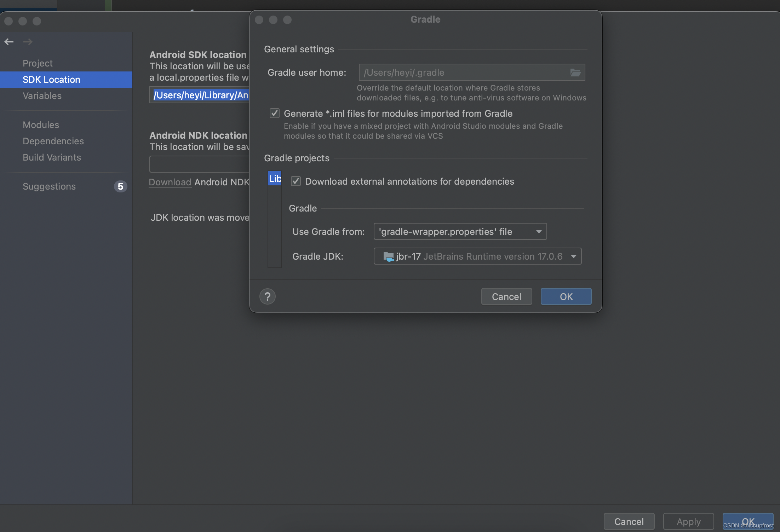The width and height of the screenshot is (780, 532).
Task: Toggle Download external annotations checkbox
Action: pos(296,181)
